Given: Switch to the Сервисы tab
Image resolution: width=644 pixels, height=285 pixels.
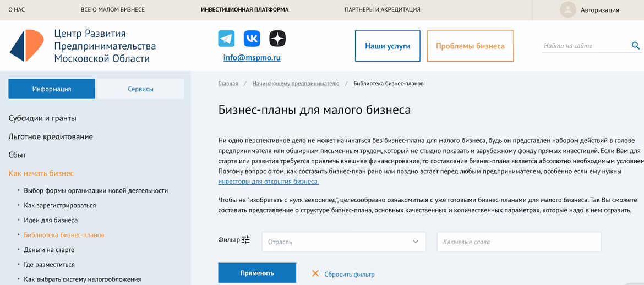Looking at the screenshot, I should pos(140,89).
